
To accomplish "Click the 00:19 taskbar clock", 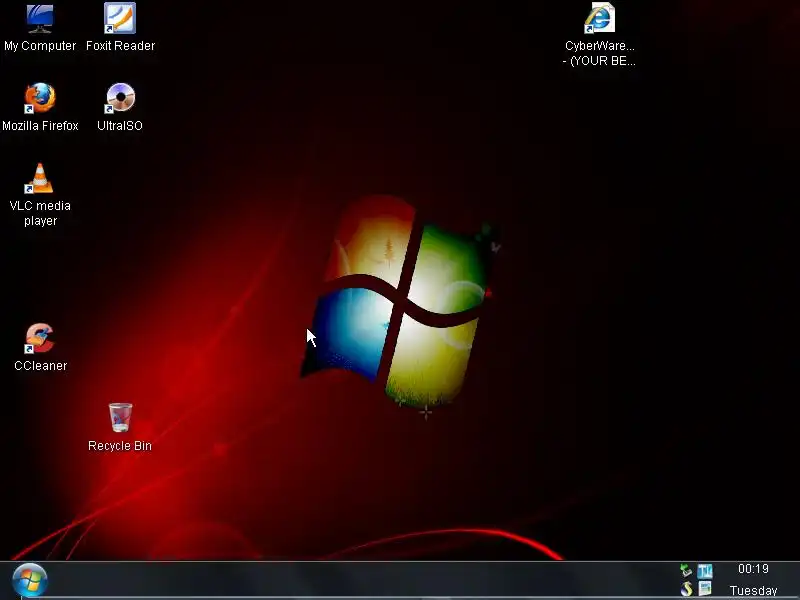I will [753, 569].
